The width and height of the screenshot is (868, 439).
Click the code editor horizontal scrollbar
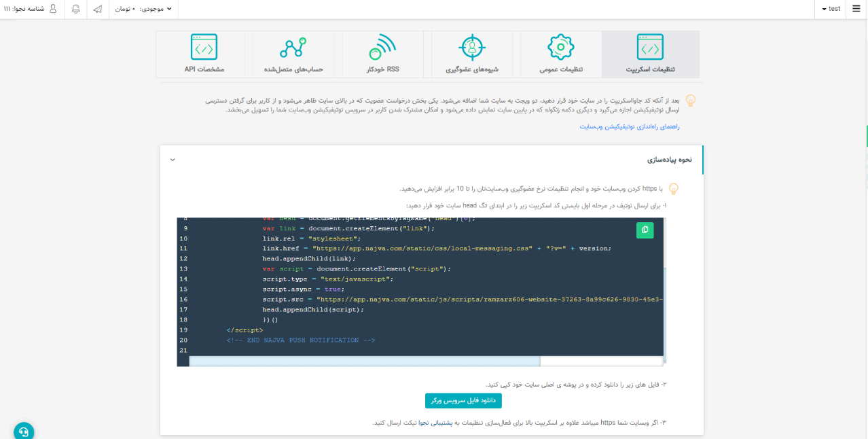pyautogui.click(x=365, y=361)
